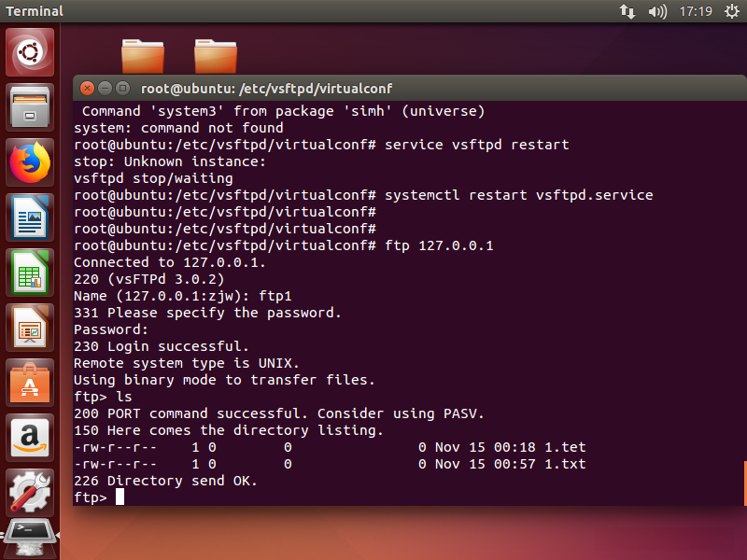The height and width of the screenshot is (560, 747).
Task: Click the '220 (vsFTPd 3.0.2)' line
Action: coord(148,279)
